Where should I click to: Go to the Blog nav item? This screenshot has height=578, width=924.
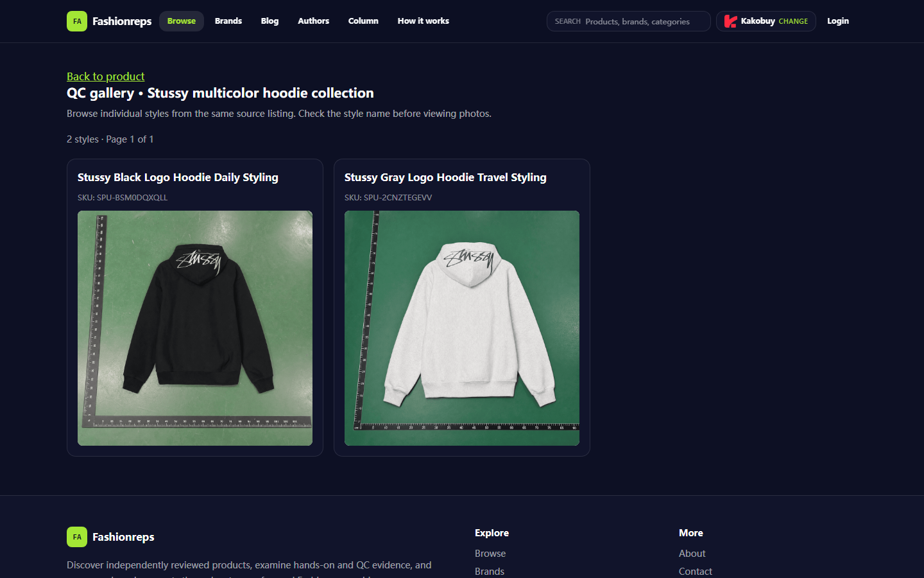coord(269,21)
